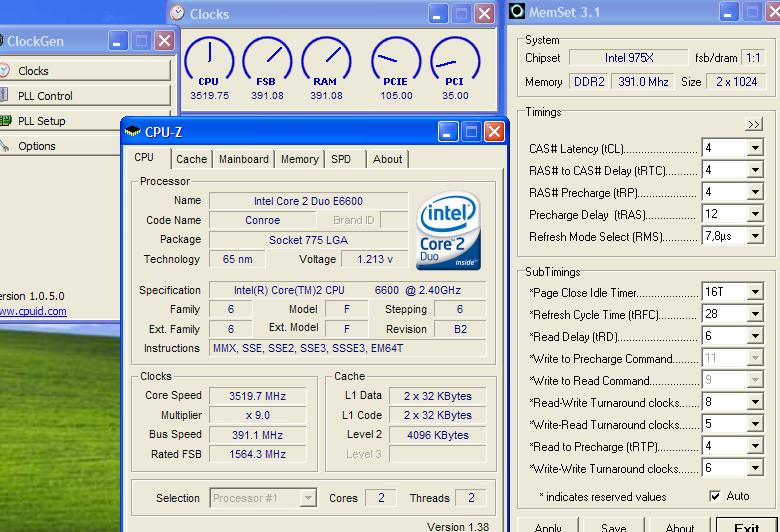Click the RAM gauge dial
This screenshot has width=780, height=532.
tap(326, 59)
